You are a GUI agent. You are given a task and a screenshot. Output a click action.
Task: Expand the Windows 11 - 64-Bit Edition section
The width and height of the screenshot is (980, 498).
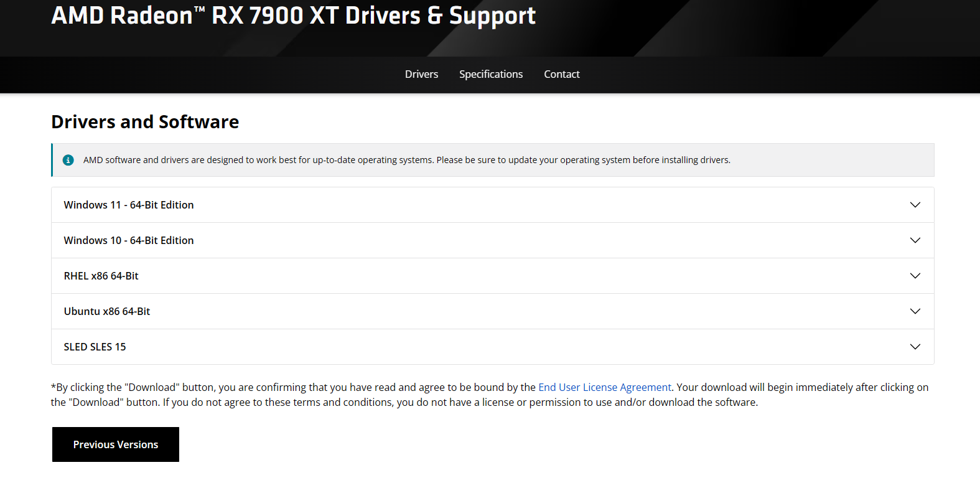129,205
